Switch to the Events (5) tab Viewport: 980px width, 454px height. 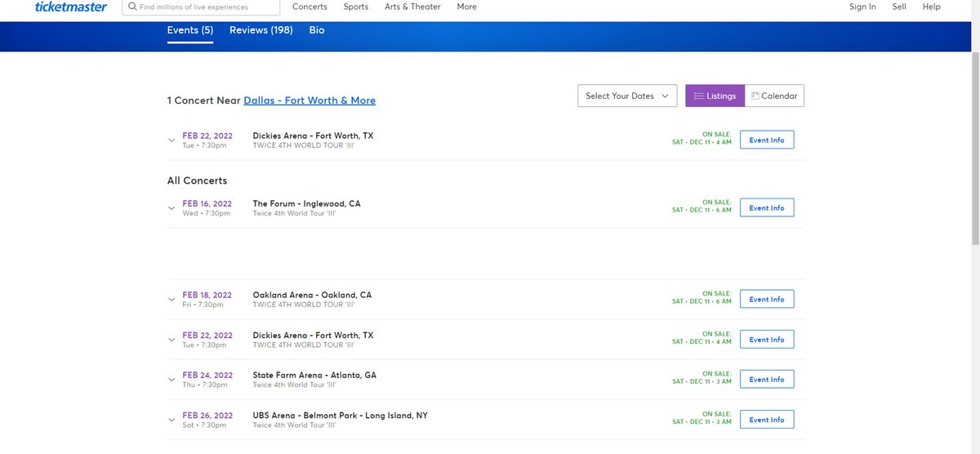tap(190, 30)
